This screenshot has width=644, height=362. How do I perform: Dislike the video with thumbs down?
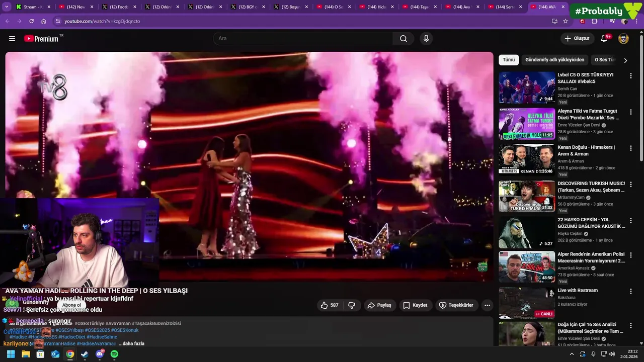pos(352,305)
